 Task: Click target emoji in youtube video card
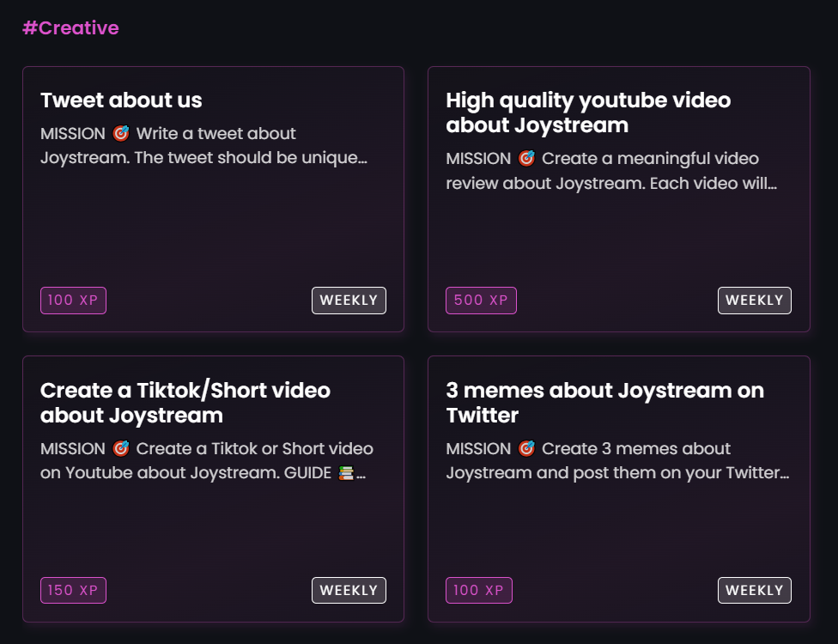point(526,158)
